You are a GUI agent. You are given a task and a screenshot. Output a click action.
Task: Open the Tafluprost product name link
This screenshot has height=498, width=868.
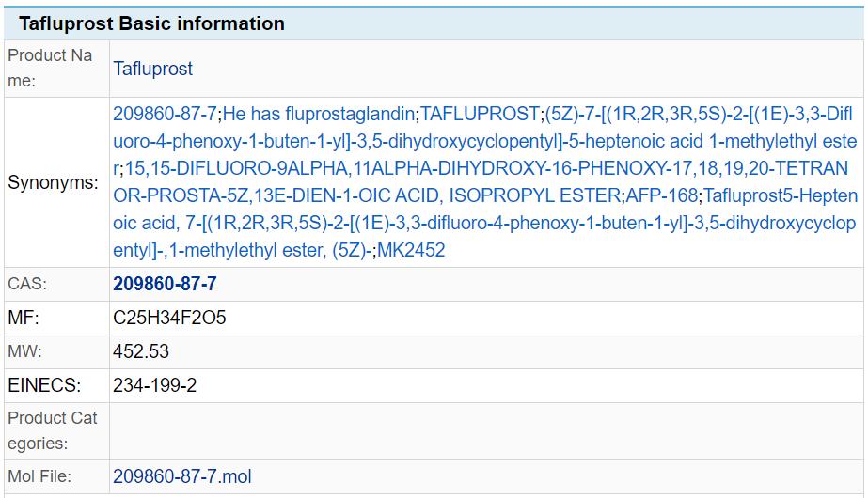coord(152,69)
